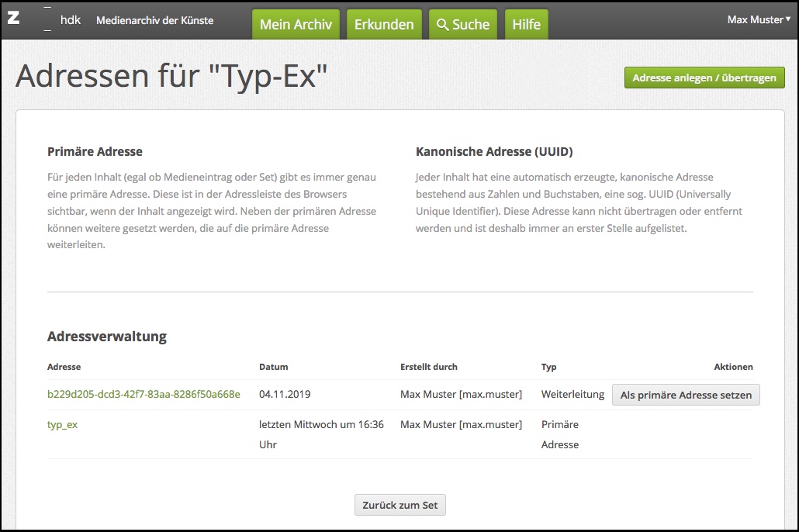Click the Z logo icon

[13, 19]
